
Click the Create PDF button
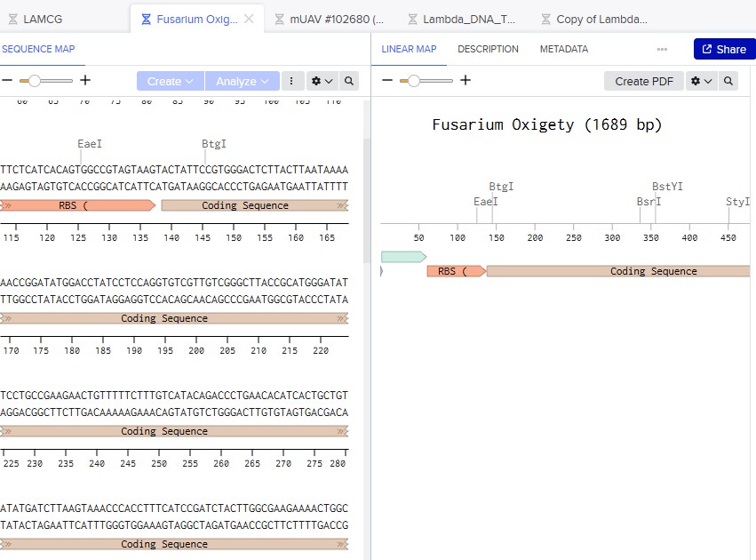coord(643,81)
